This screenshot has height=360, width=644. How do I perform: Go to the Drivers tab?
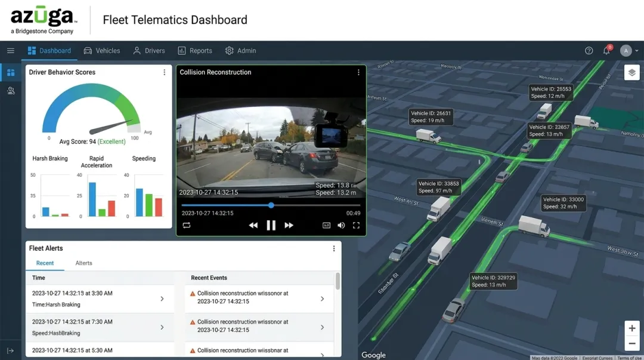pos(149,51)
